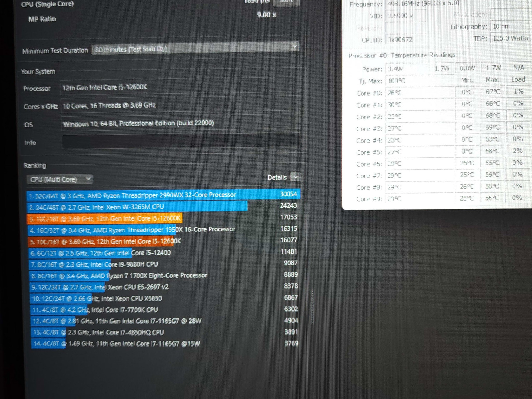Click Core #1 temperature 30°C
This screenshot has width=532, height=399.
[x=394, y=105]
